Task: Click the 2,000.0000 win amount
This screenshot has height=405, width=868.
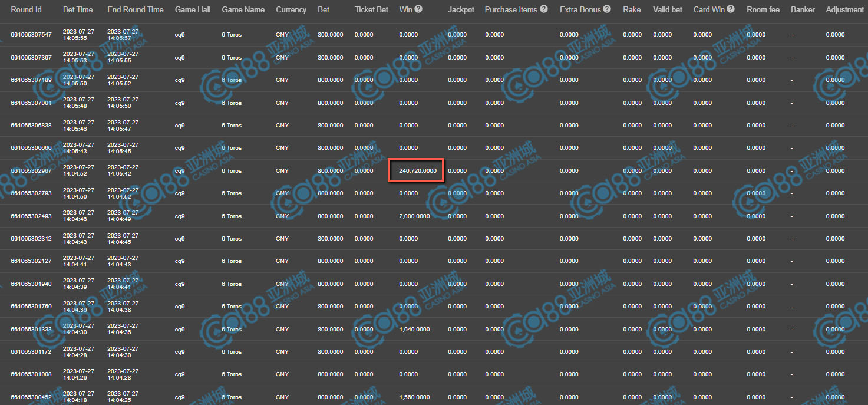Action: [414, 216]
